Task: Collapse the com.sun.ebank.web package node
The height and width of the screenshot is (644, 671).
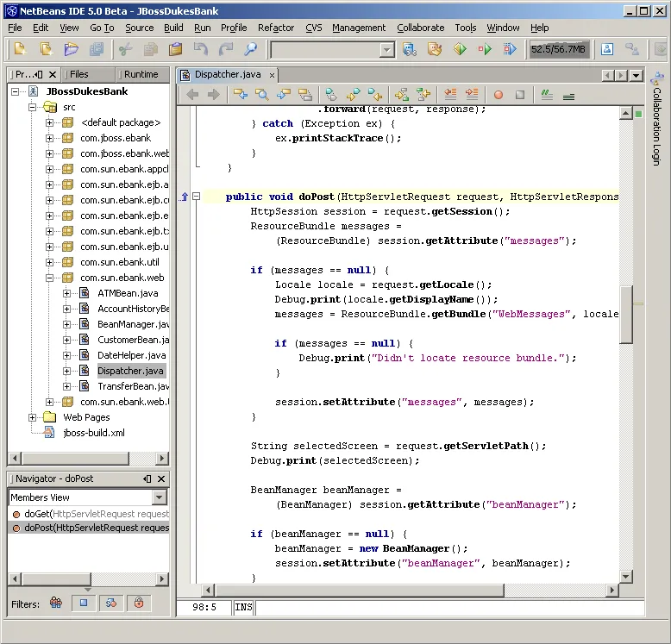Action: 50,278
